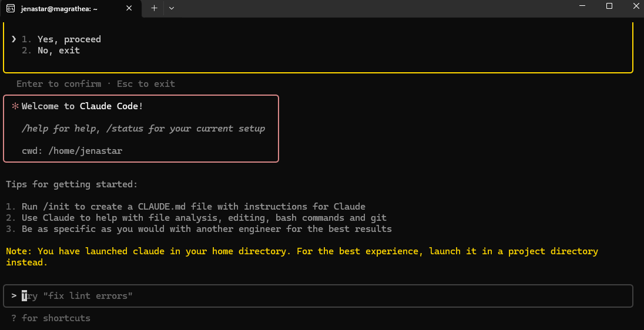Screen dimensions: 644x330
Task: Choose the "Yes, proceed" option
Action: coord(69,39)
